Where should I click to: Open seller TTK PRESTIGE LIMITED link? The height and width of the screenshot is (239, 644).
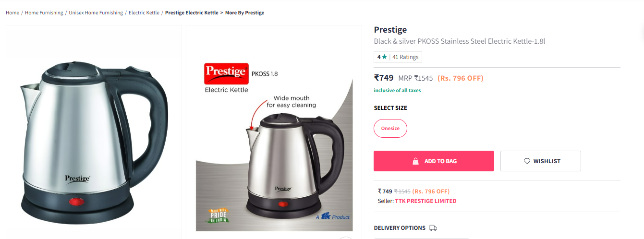click(425, 201)
